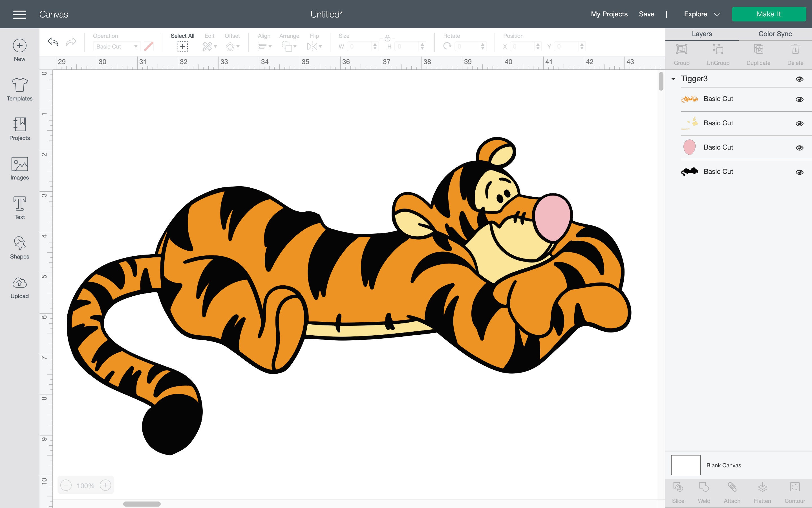Open Templates from the sidebar
The width and height of the screenshot is (812, 508).
(19, 89)
